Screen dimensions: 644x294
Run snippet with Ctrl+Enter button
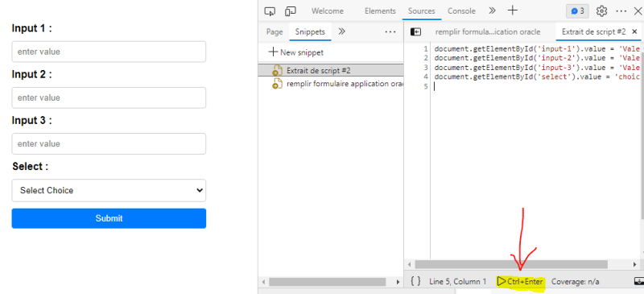click(x=520, y=281)
